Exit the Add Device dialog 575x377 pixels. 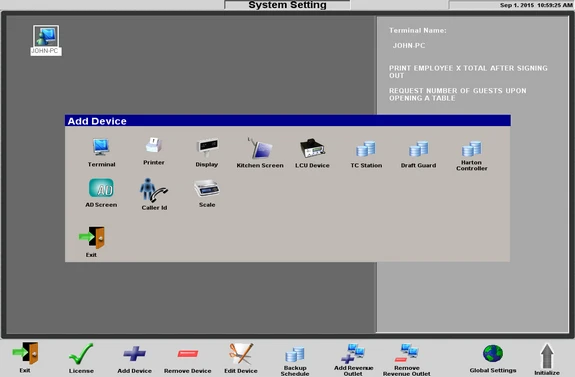92,242
